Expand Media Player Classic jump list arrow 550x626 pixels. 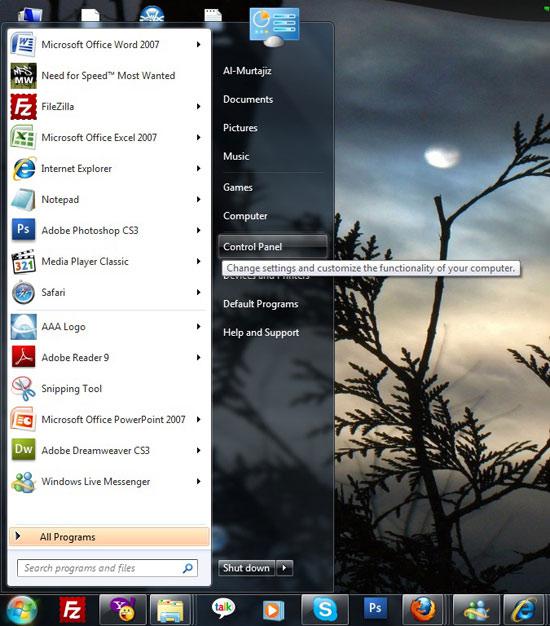198,261
